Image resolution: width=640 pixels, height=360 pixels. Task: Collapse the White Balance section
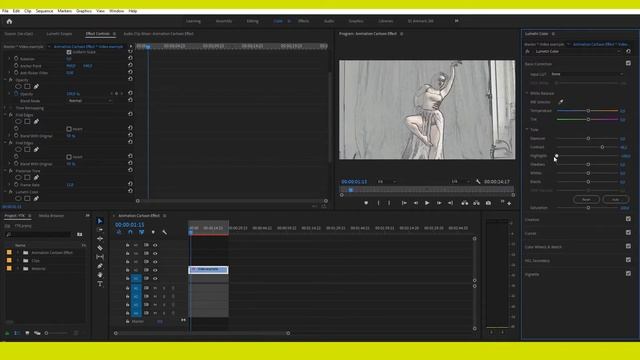[x=527, y=93]
